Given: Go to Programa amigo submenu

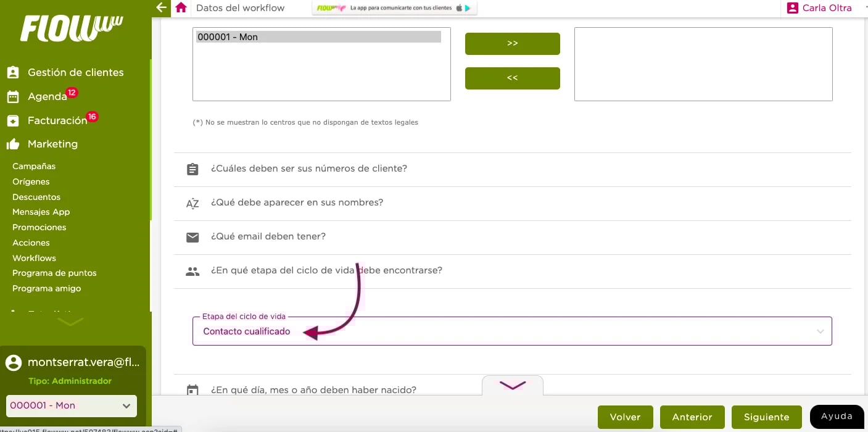Looking at the screenshot, I should [x=46, y=288].
